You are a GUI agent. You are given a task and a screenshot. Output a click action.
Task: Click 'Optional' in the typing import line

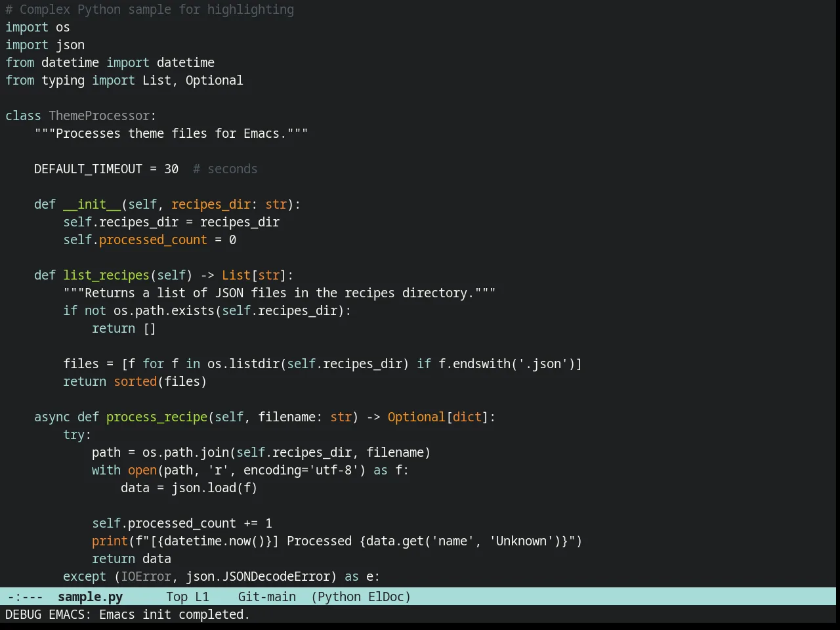click(x=215, y=80)
